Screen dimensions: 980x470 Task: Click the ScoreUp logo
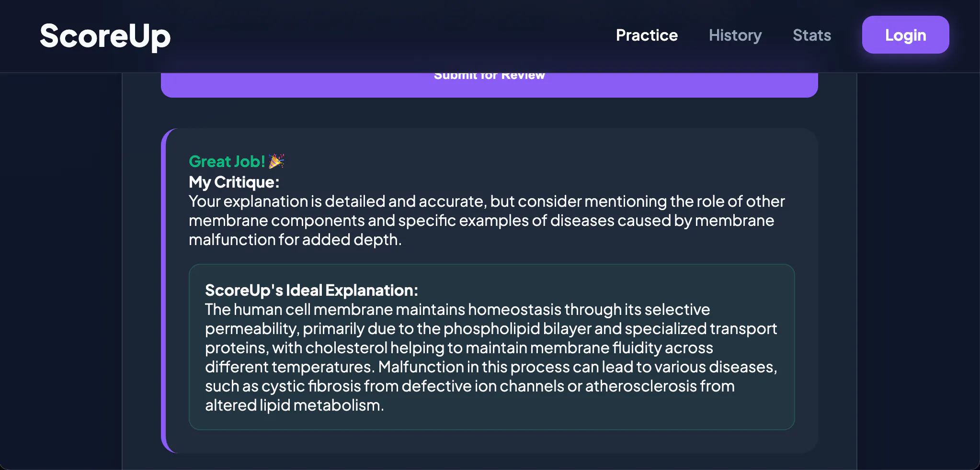[x=105, y=36]
